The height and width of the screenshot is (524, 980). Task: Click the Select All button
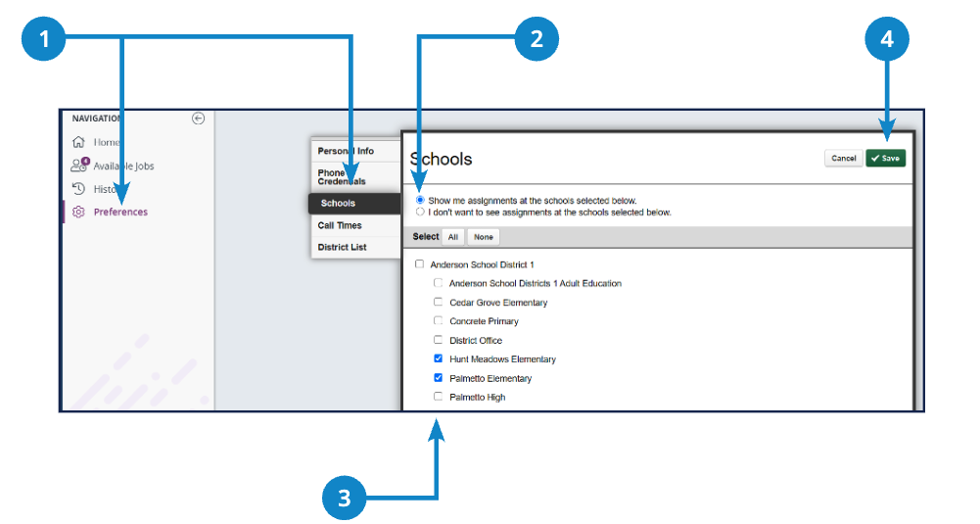click(x=453, y=237)
